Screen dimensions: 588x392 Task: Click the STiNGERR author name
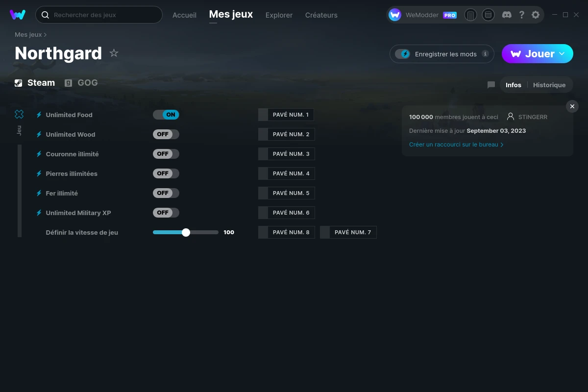[x=533, y=117]
